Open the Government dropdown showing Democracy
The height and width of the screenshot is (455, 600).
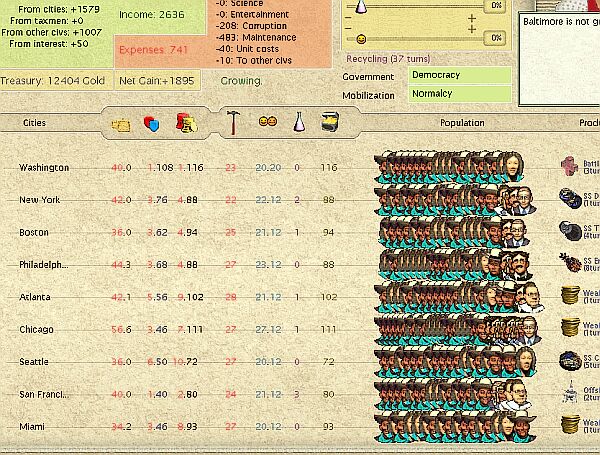tap(460, 76)
